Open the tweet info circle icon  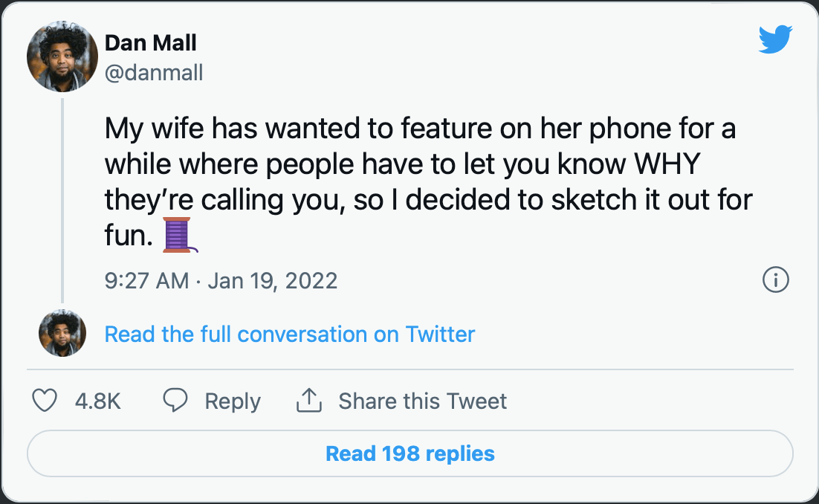coord(776,280)
